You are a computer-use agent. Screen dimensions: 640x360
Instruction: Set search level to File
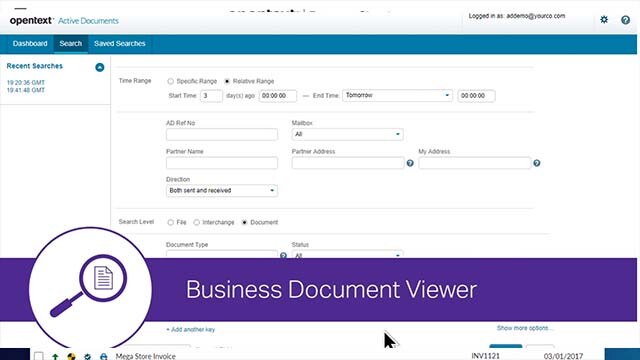[171, 222]
